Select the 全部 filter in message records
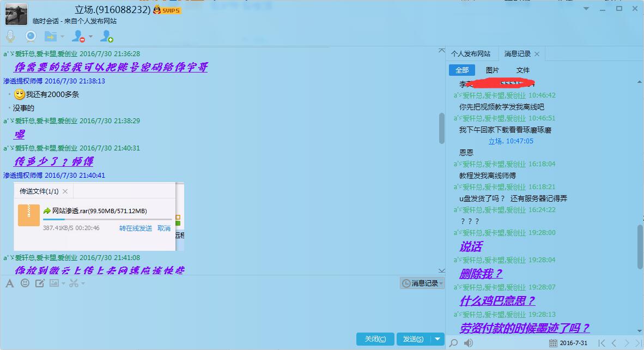This screenshot has height=350, width=644. point(462,70)
